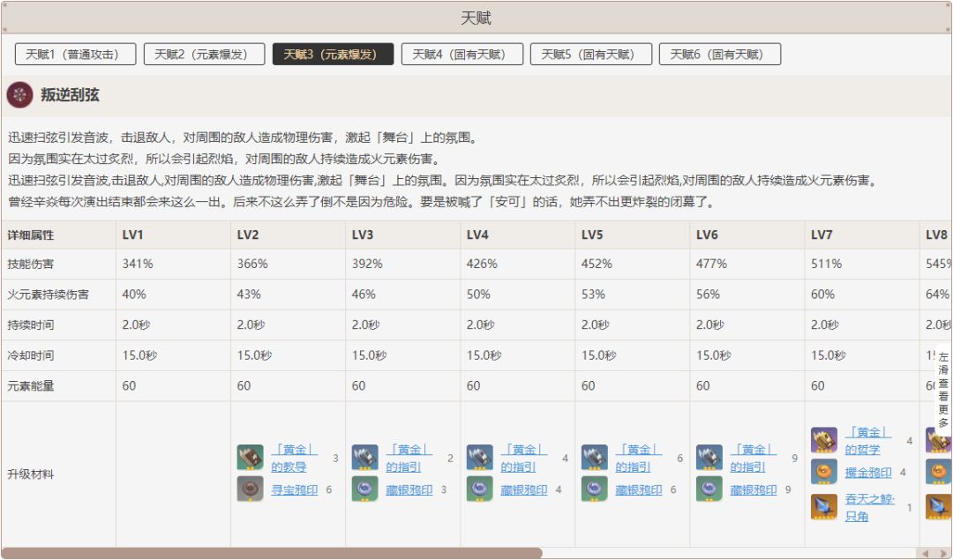Open 天赋5（固有天赋）tab
Viewport: 953px width, 560px height.
[x=590, y=54]
